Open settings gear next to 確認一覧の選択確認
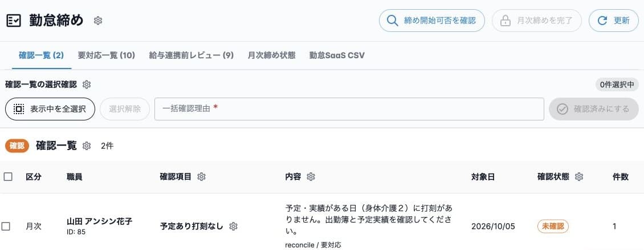Screen dimensions: 644x250 pos(86,84)
